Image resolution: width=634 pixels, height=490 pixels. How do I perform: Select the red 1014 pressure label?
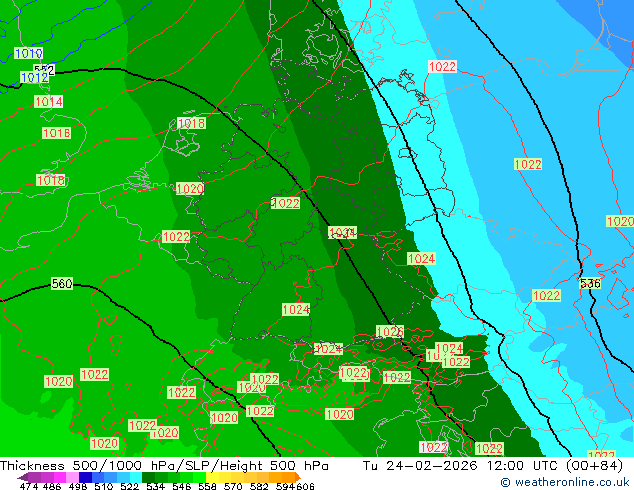click(48, 101)
